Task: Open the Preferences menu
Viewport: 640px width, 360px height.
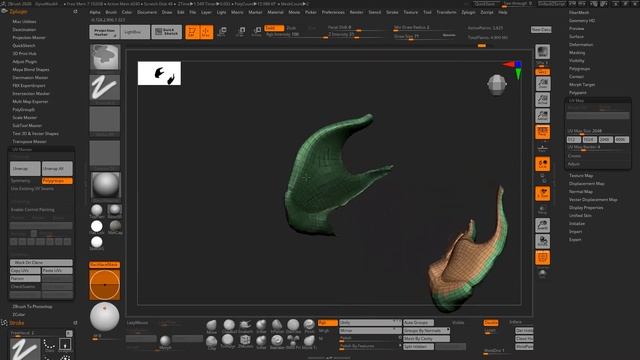Action: (x=333, y=12)
